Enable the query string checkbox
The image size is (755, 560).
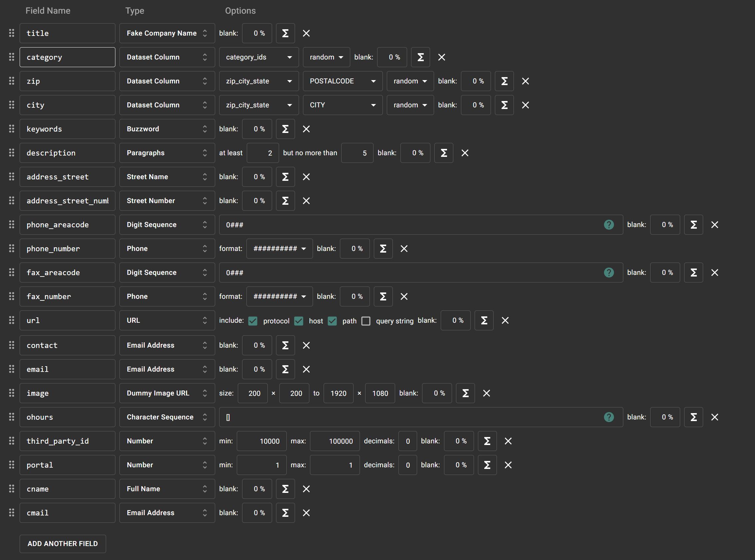(x=366, y=321)
